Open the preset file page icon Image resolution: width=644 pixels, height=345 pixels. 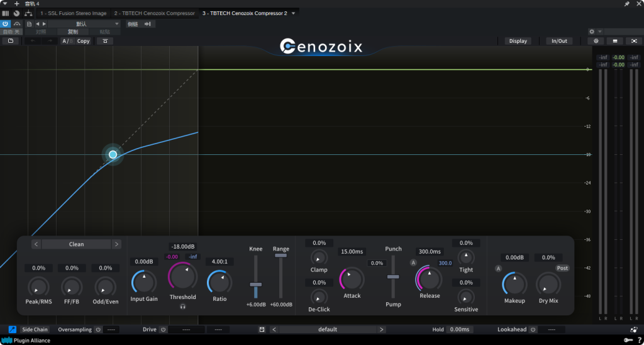(x=29, y=24)
